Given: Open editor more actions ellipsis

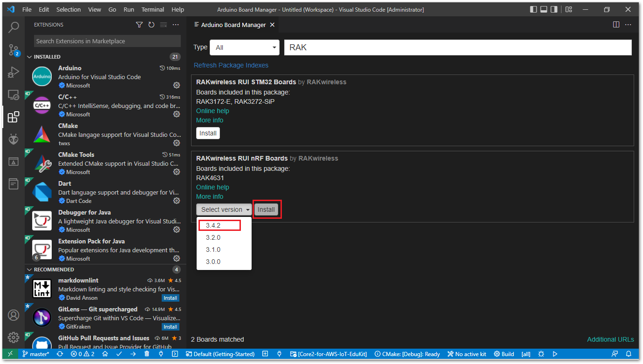Looking at the screenshot, I should click(x=628, y=25).
